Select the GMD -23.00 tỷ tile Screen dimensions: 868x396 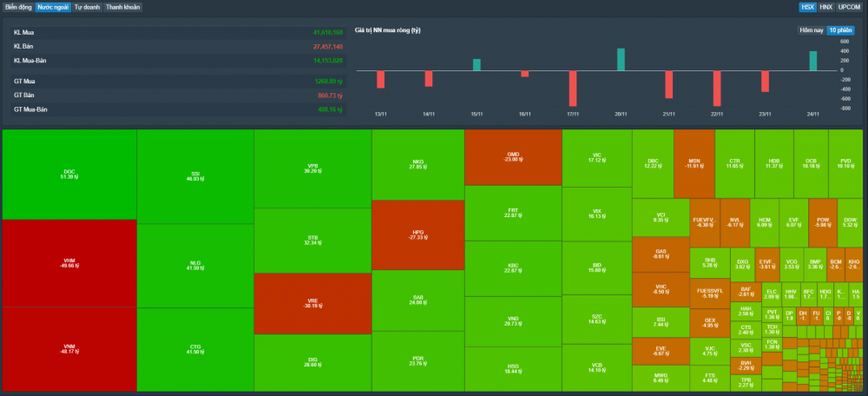513,157
